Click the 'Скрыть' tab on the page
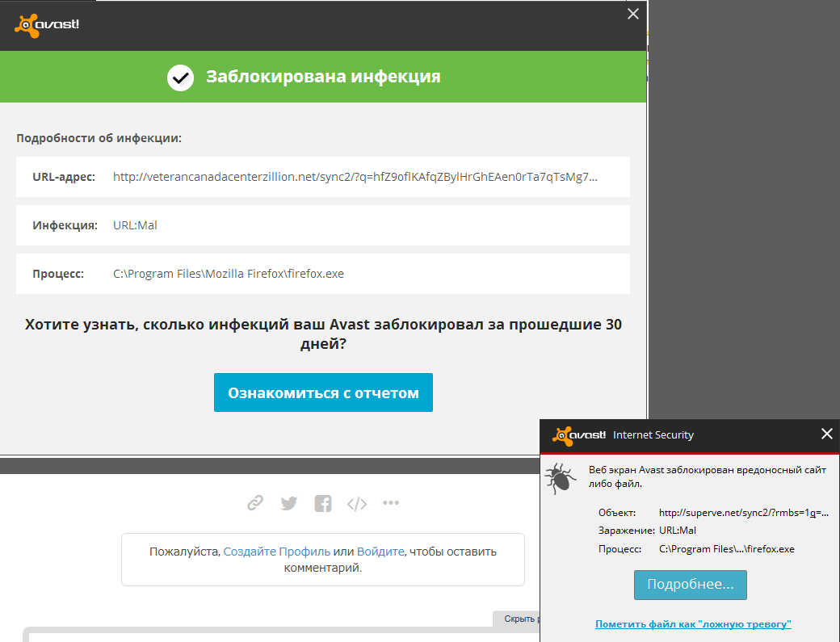Image resolution: width=840 pixels, height=642 pixels. pyautogui.click(x=516, y=619)
